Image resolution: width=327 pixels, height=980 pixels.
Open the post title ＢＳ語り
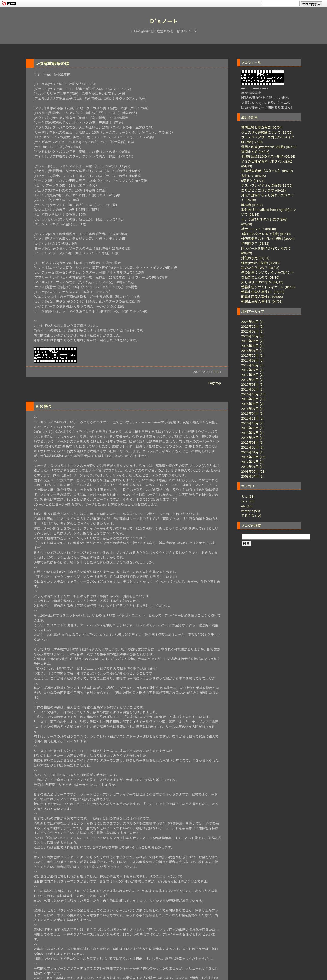pos(43,406)
